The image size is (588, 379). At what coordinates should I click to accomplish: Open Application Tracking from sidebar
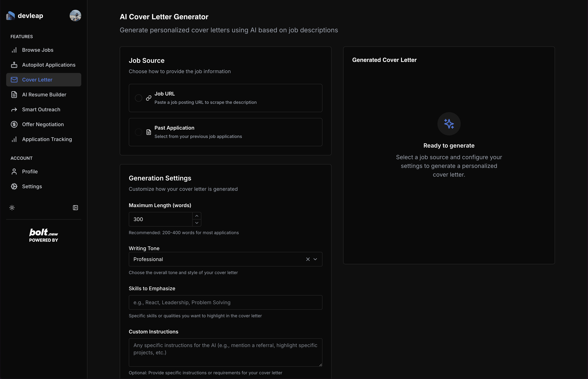[47, 139]
